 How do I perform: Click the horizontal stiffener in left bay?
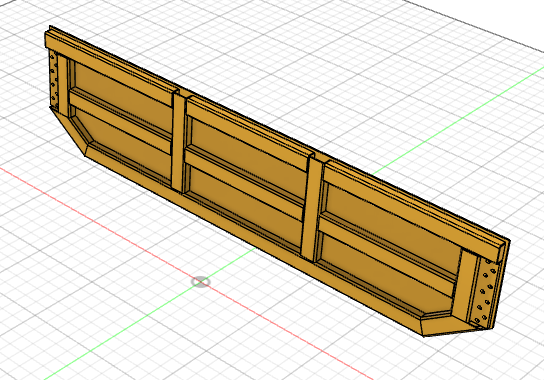click(120, 122)
